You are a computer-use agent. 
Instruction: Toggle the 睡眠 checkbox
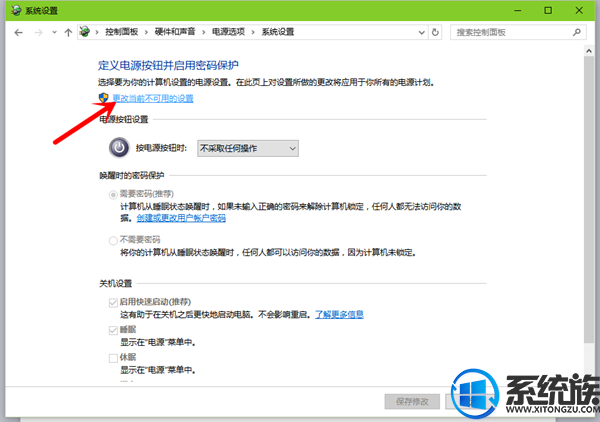click(113, 330)
